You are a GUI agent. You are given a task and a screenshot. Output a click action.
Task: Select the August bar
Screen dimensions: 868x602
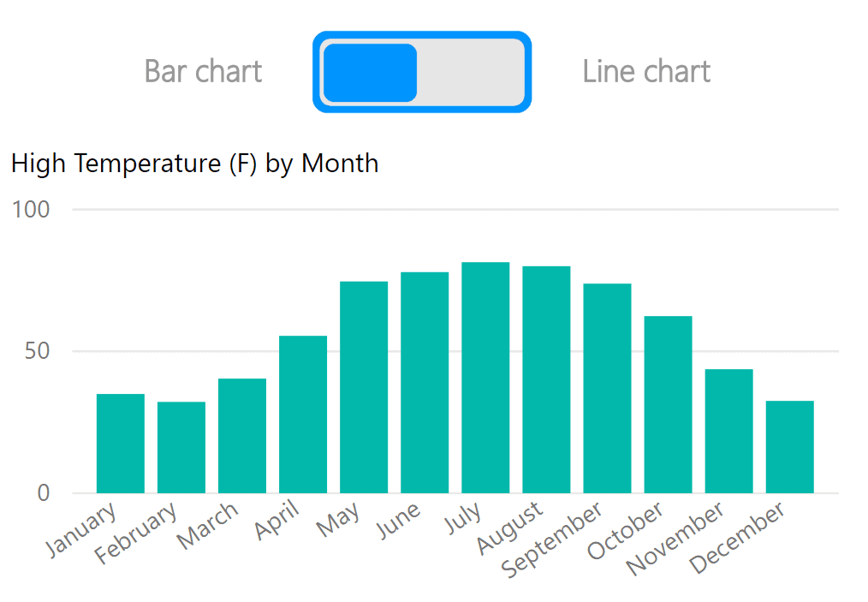coord(546,379)
